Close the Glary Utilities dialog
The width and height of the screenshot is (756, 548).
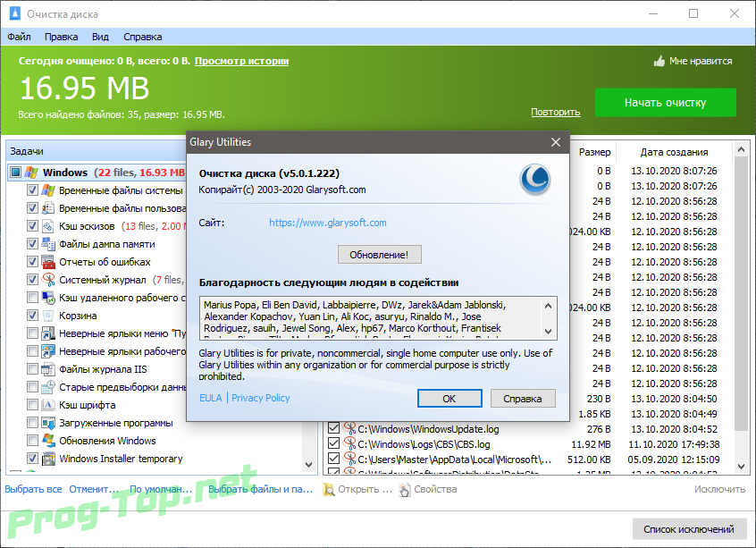click(x=556, y=142)
